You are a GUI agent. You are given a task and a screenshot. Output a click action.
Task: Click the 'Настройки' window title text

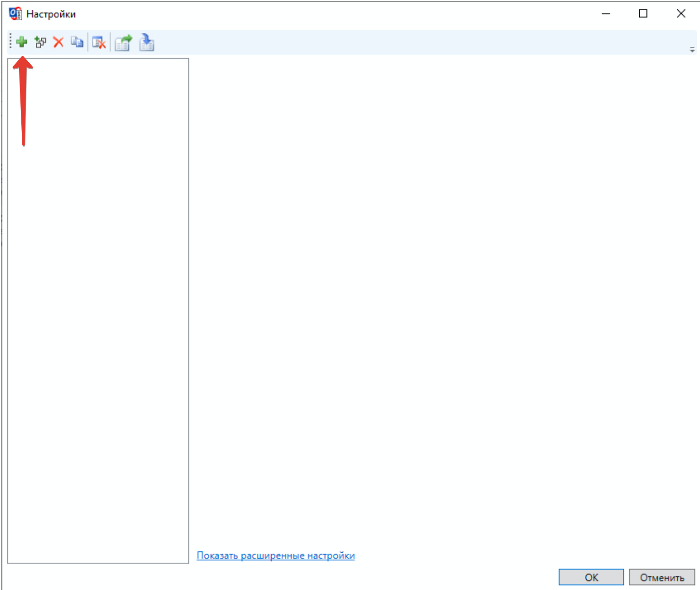click(x=51, y=14)
